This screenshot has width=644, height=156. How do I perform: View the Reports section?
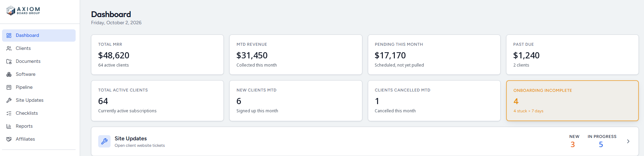point(39,126)
